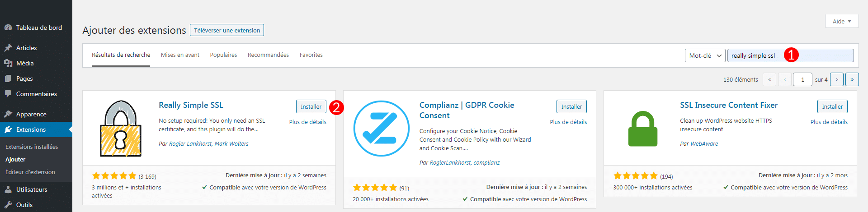Open Plus de détails for Complianz
The height and width of the screenshot is (212, 868).
(568, 122)
